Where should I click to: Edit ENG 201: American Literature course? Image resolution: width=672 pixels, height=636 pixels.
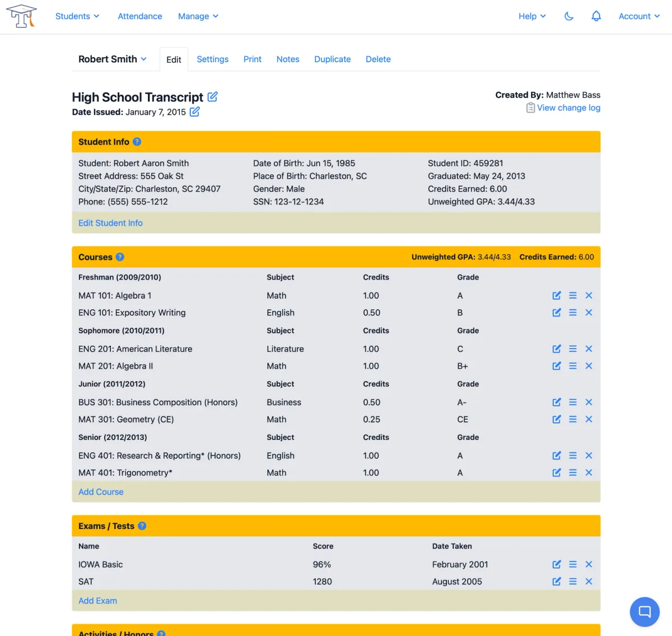click(x=557, y=349)
